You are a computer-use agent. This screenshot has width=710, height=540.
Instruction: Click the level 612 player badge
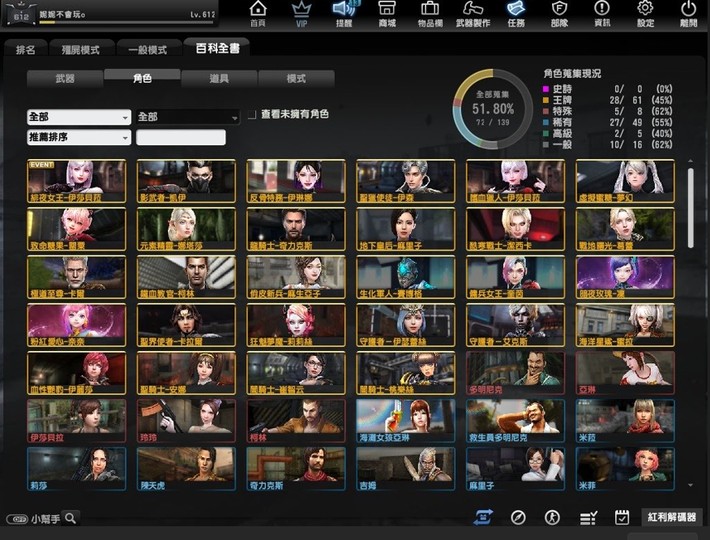tap(21, 14)
